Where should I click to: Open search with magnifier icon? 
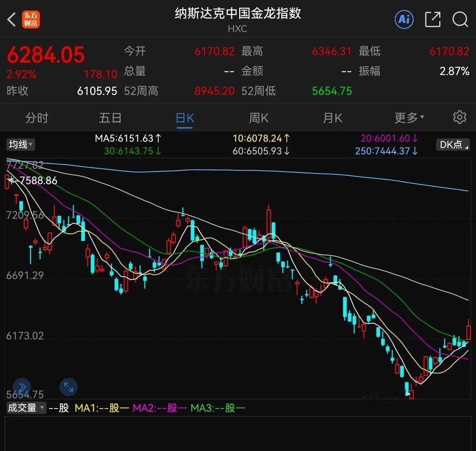[x=460, y=19]
